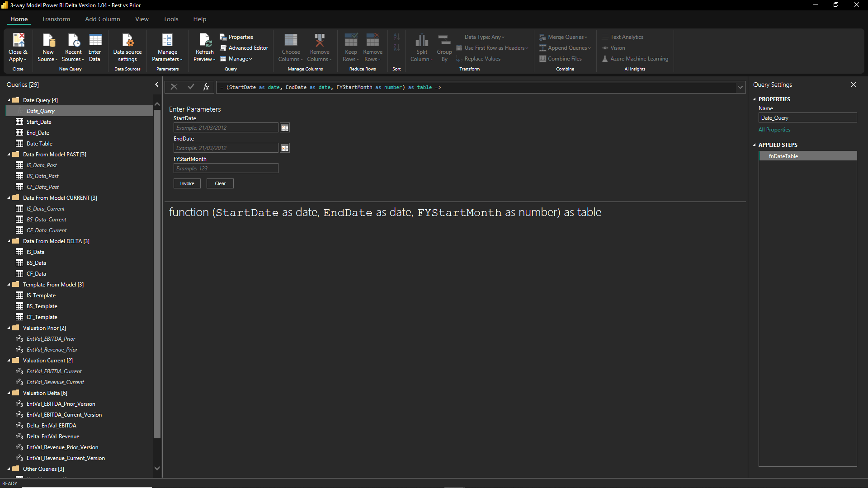Collapse the PROPERTIES section
Image resolution: width=868 pixels, height=488 pixels.
[754, 99]
